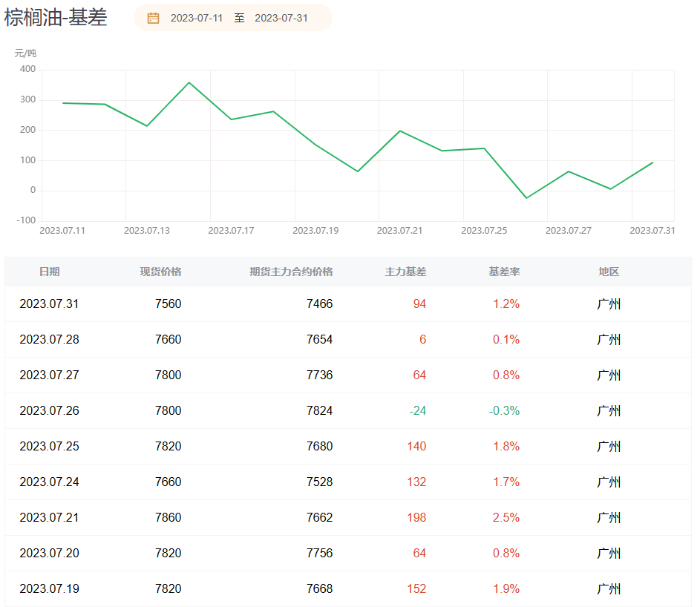Select the 2023.07.24 date cell
700x607 pixels.
pos(50,482)
